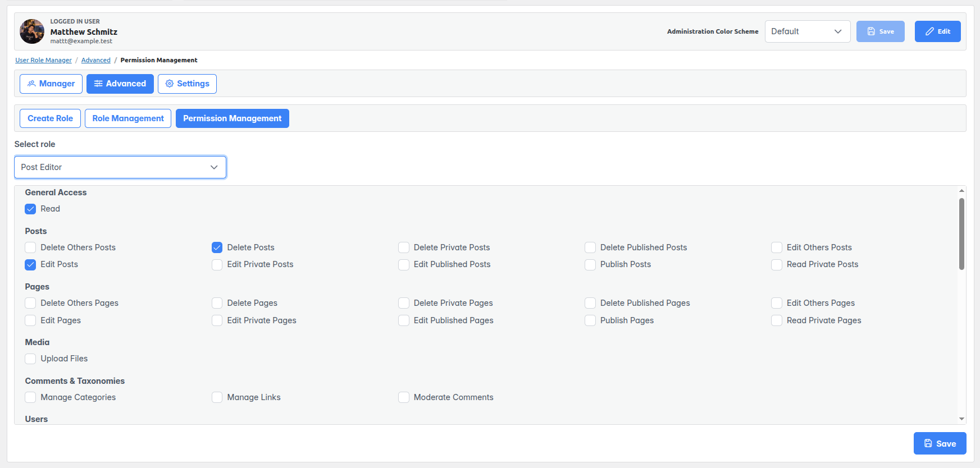Viewport: 980px width, 468px height.
Task: Click the bottom Save button
Action: (940, 443)
